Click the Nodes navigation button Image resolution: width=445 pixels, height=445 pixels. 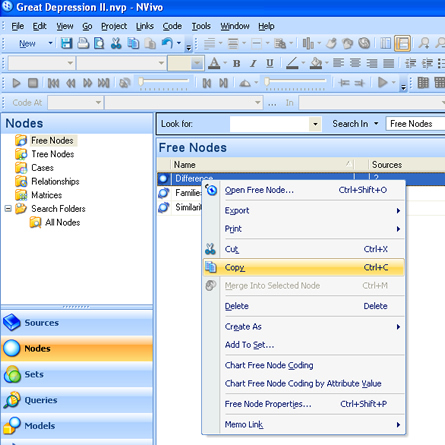click(x=77, y=349)
